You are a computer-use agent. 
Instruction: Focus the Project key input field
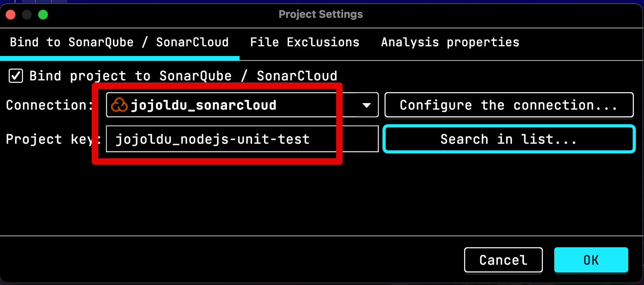pos(242,139)
